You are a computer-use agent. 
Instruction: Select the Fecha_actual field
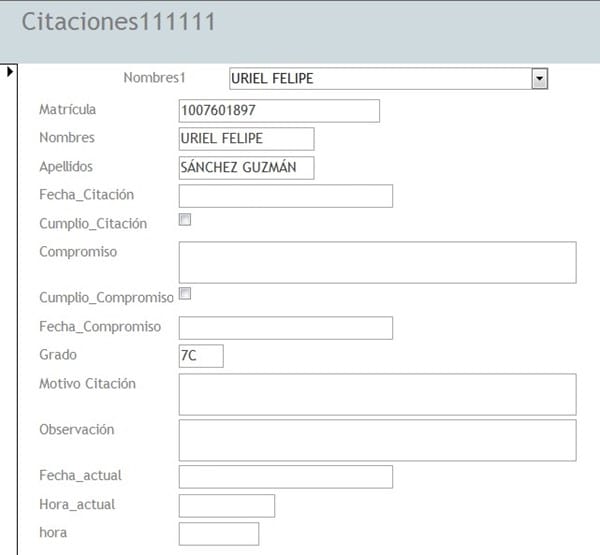click(285, 476)
